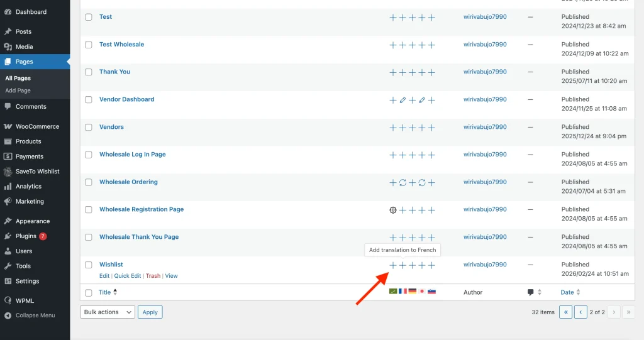This screenshot has width=644, height=340.
Task: Open the Bulk actions dropdown
Action: tap(108, 312)
